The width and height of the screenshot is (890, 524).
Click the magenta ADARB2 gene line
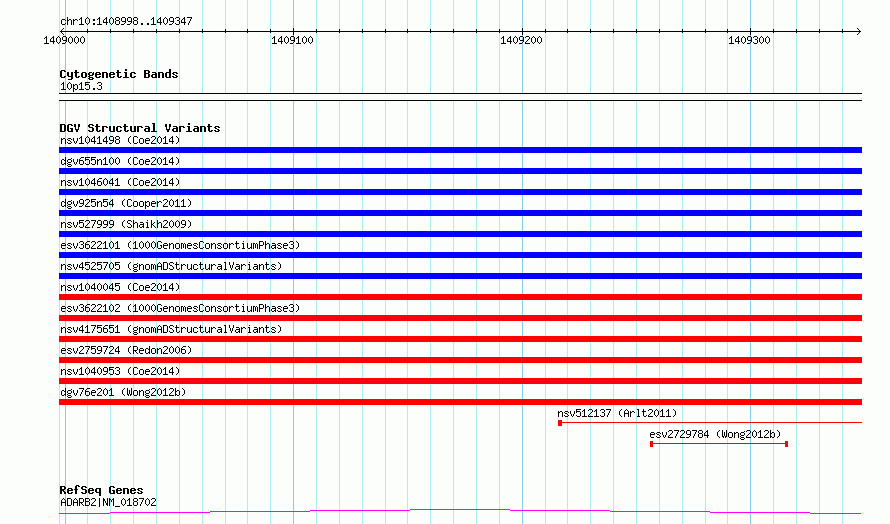(x=460, y=512)
